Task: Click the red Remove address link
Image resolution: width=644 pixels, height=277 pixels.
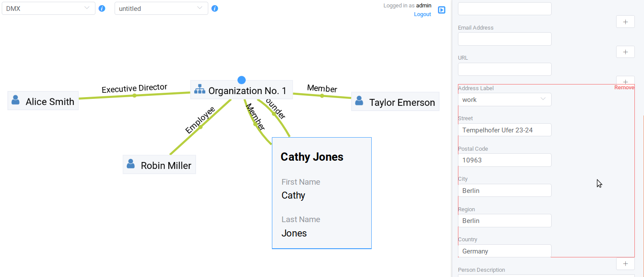Action: [x=624, y=88]
